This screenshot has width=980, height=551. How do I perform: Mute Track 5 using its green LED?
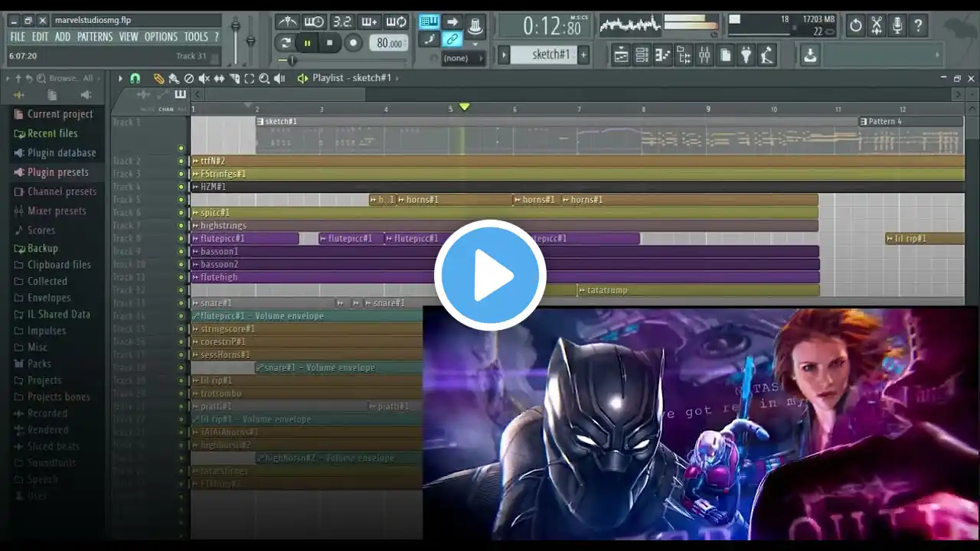pos(181,200)
